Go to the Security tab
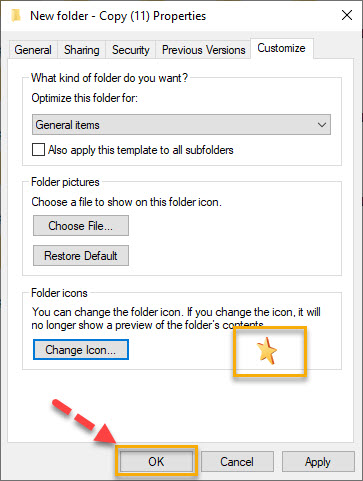 pos(131,50)
